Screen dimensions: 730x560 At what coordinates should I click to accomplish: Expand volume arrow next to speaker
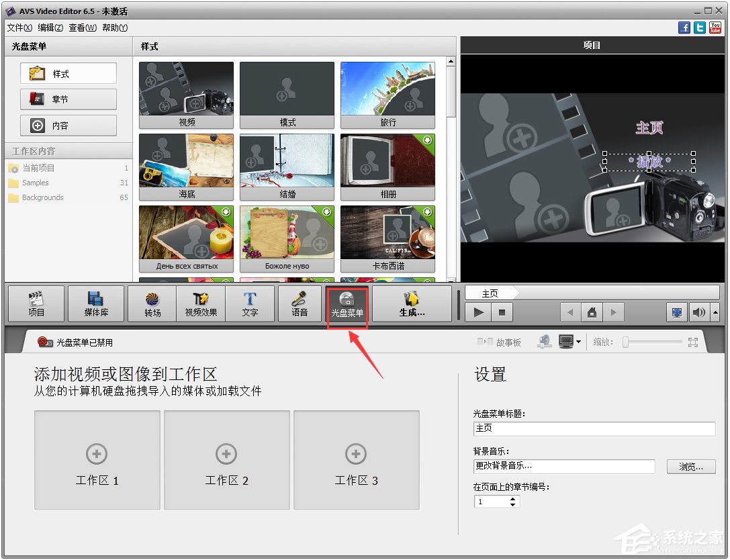716,312
